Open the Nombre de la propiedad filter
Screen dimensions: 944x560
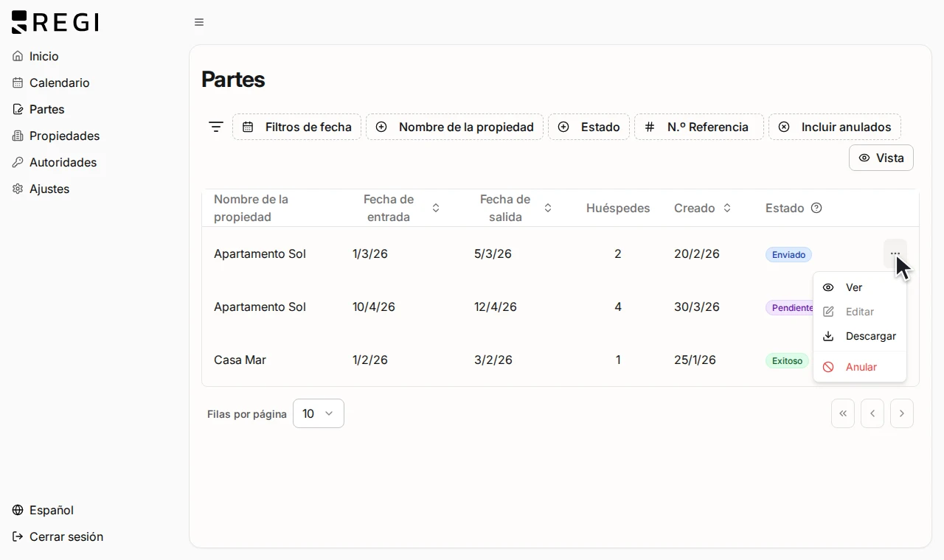coord(454,127)
